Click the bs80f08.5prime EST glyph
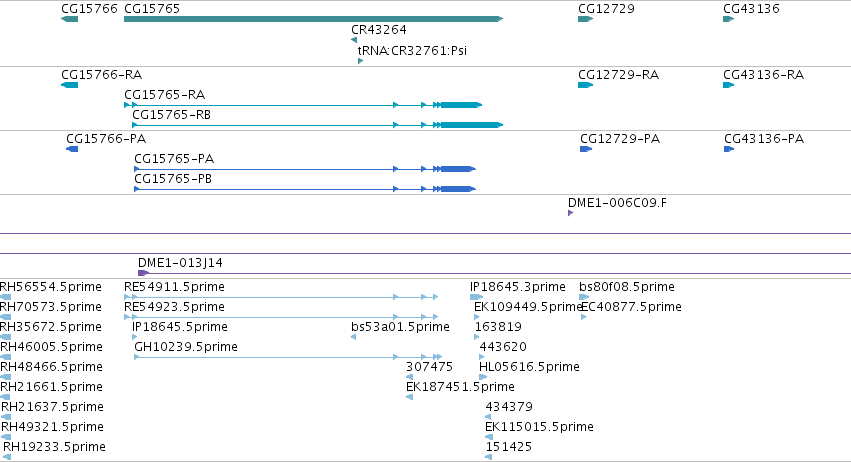The image size is (851, 462). (584, 297)
